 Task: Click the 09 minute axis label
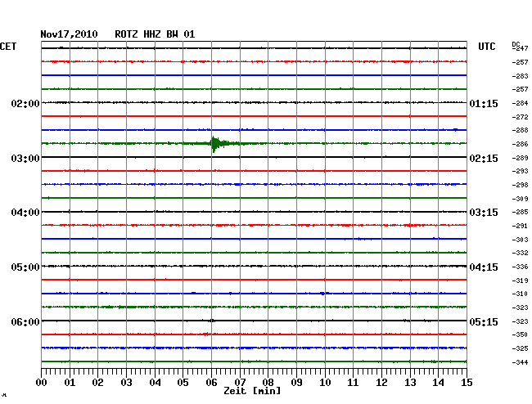(x=296, y=383)
